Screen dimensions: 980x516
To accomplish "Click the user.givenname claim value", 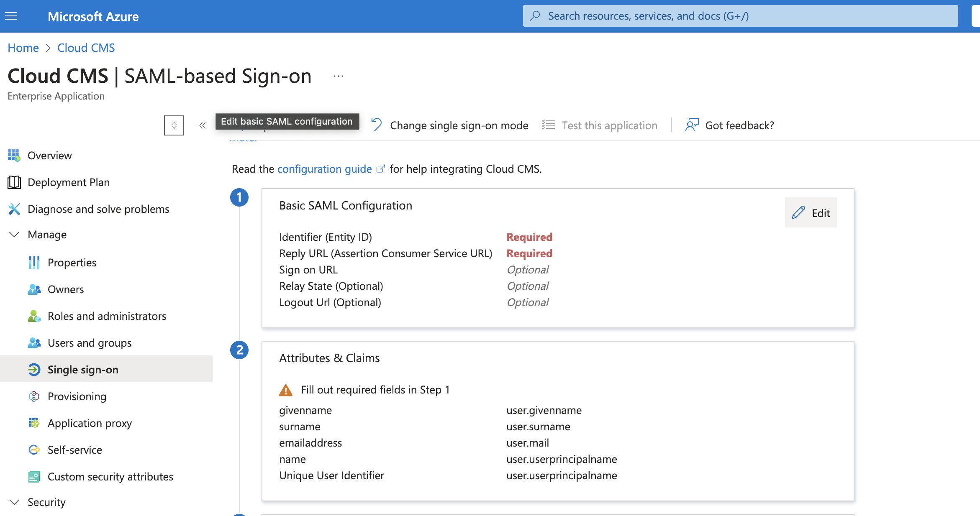I will 544,410.
